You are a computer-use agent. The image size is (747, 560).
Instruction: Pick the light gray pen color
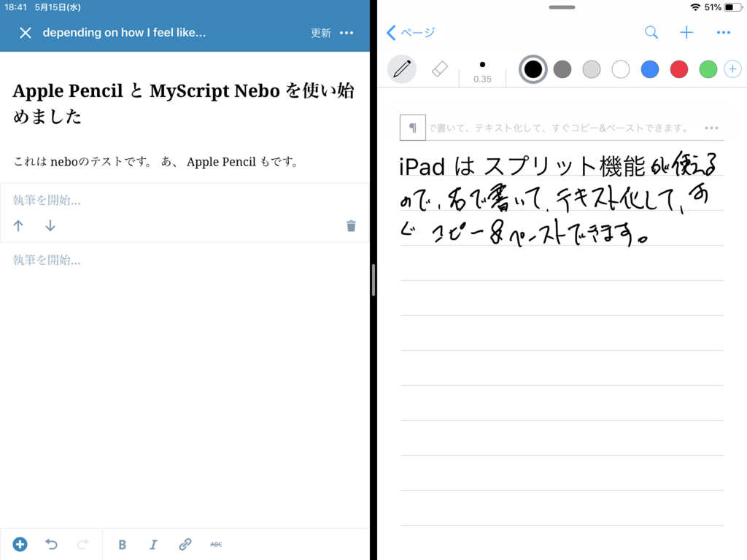coord(591,69)
